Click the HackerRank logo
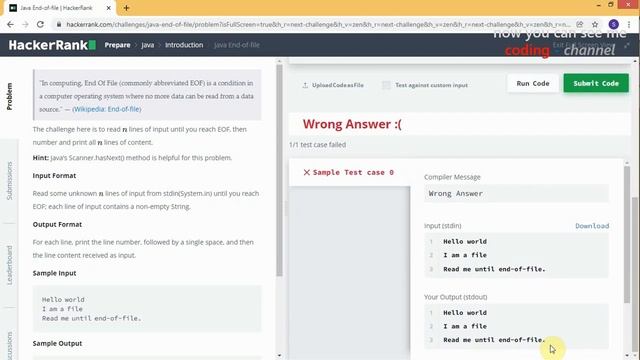 click(x=52, y=45)
